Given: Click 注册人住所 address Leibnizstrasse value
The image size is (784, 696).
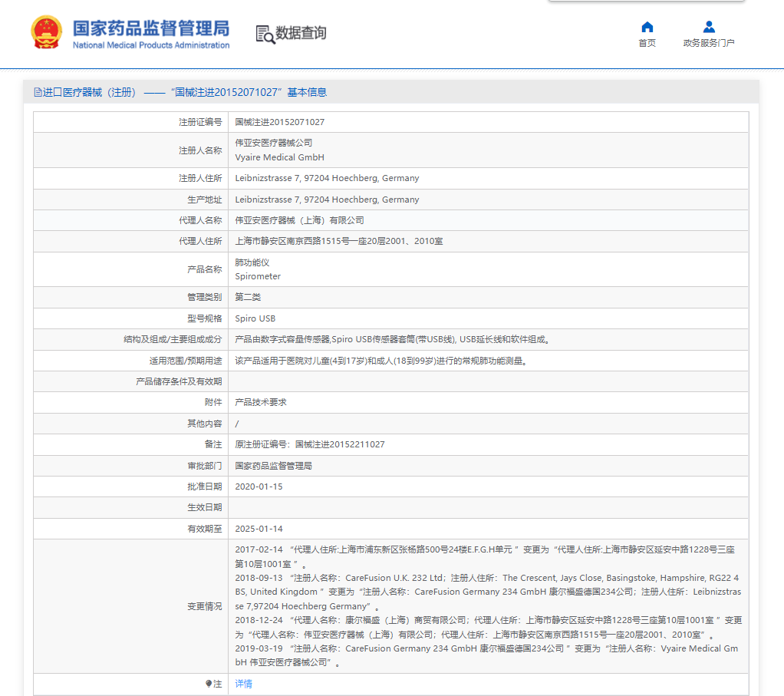Looking at the screenshot, I should coord(327,179).
